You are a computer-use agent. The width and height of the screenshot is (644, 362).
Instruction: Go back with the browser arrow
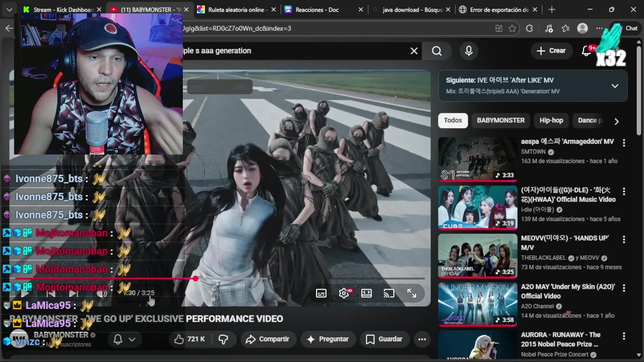coord(9,28)
